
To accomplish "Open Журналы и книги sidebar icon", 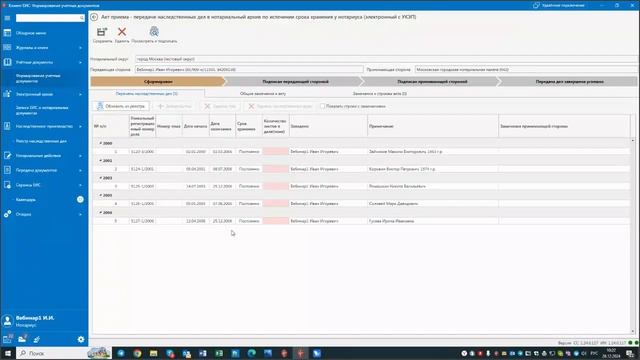I will (7, 47).
